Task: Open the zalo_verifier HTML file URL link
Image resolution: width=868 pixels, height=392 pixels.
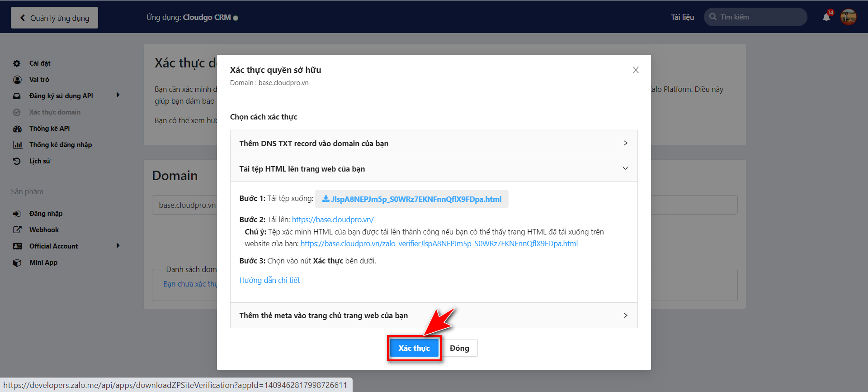Action: pyautogui.click(x=439, y=244)
